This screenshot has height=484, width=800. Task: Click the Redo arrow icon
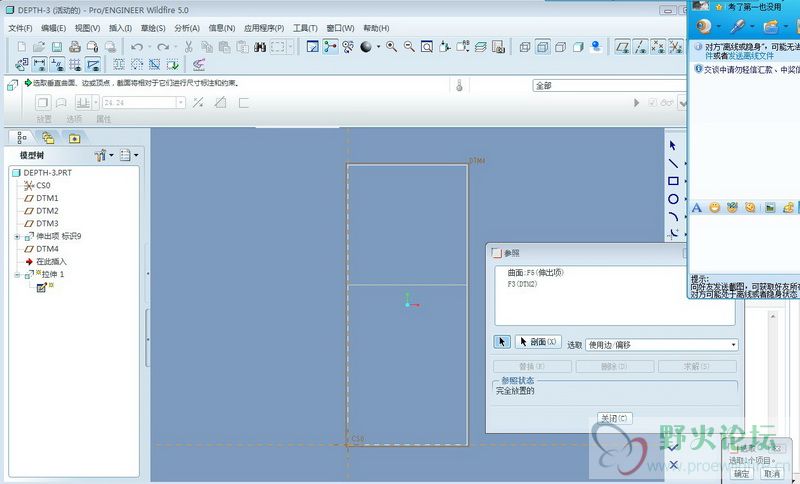163,47
